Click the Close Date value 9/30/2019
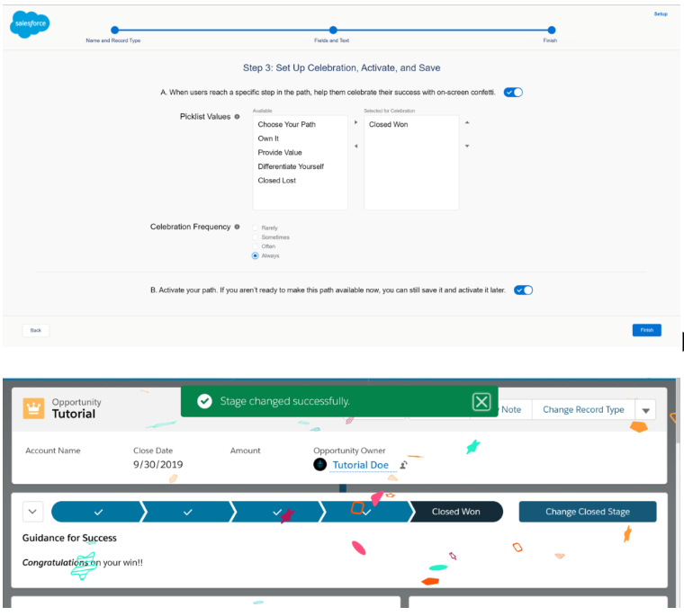 157,465
